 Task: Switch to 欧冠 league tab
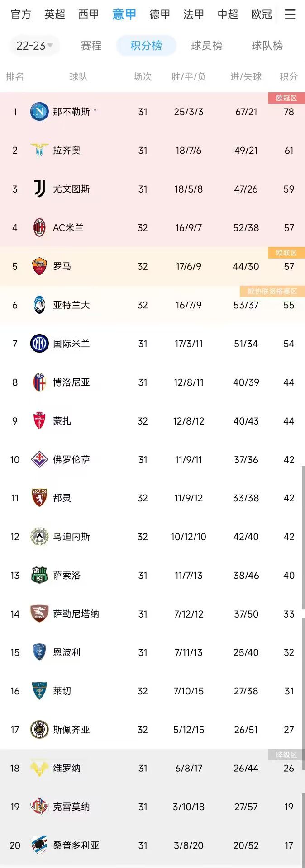pyautogui.click(x=262, y=14)
